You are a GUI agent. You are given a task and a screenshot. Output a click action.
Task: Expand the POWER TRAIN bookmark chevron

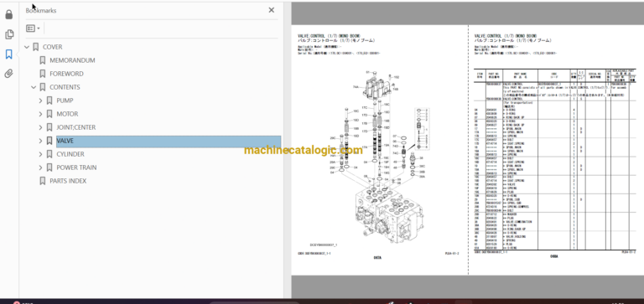(x=40, y=167)
